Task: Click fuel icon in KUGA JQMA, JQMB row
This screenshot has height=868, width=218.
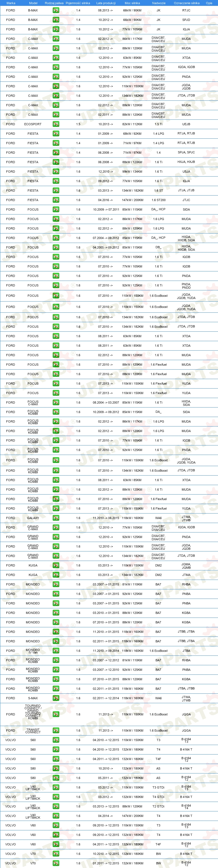Action: pyautogui.click(x=56, y=565)
